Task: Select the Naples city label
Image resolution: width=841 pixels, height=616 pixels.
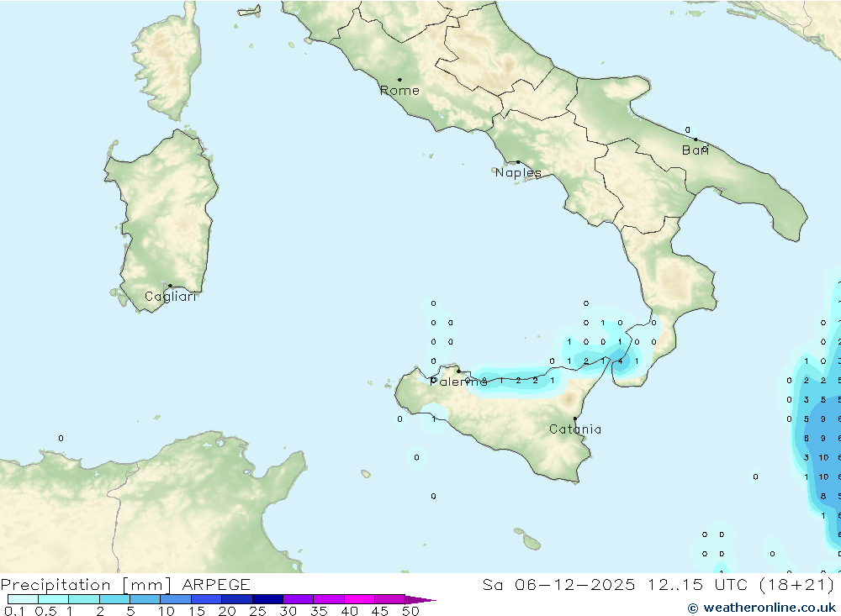Action: click(x=518, y=172)
